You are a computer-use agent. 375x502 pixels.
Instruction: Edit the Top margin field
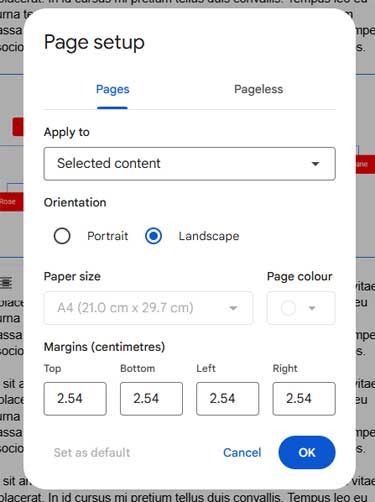pos(75,399)
